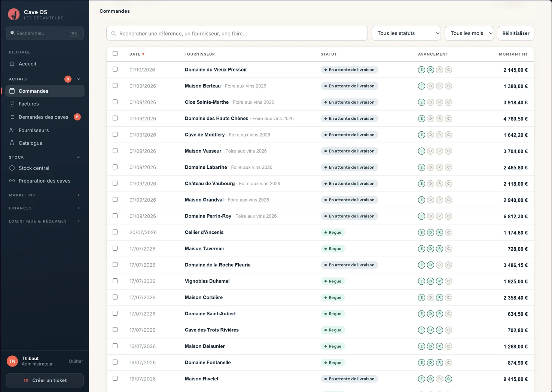
Task: Open the Catalogue page
Action: [x=45, y=143]
